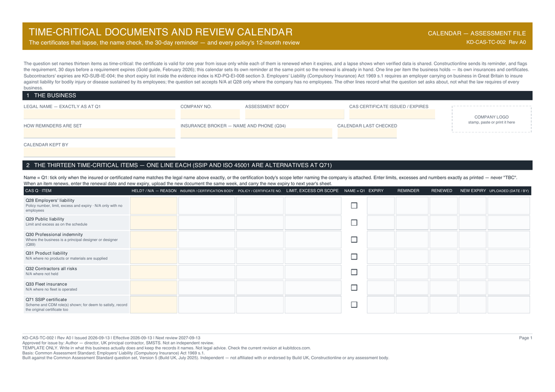Click the Expiry cell for Q28 Employers' liability

(x=381, y=205)
